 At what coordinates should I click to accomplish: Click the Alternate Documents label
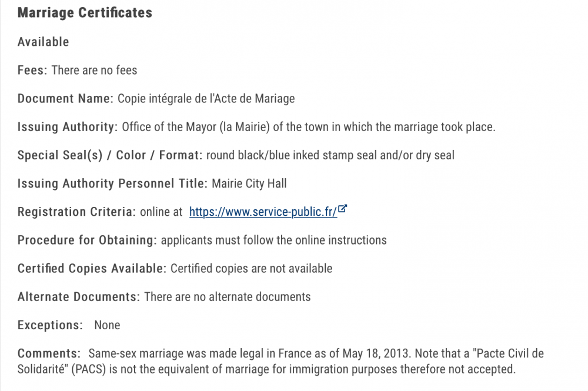(x=79, y=296)
